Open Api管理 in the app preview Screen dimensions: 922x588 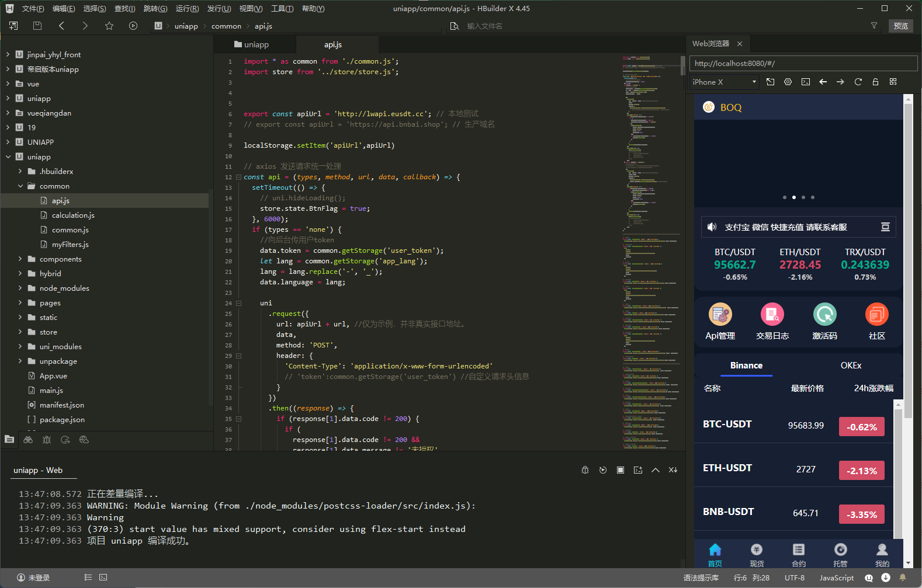point(720,321)
